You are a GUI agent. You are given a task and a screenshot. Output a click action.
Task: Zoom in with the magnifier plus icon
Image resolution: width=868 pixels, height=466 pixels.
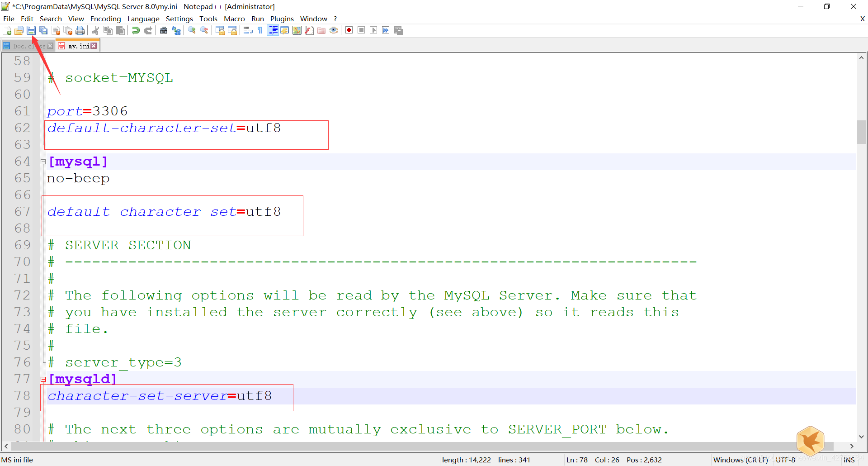point(192,30)
